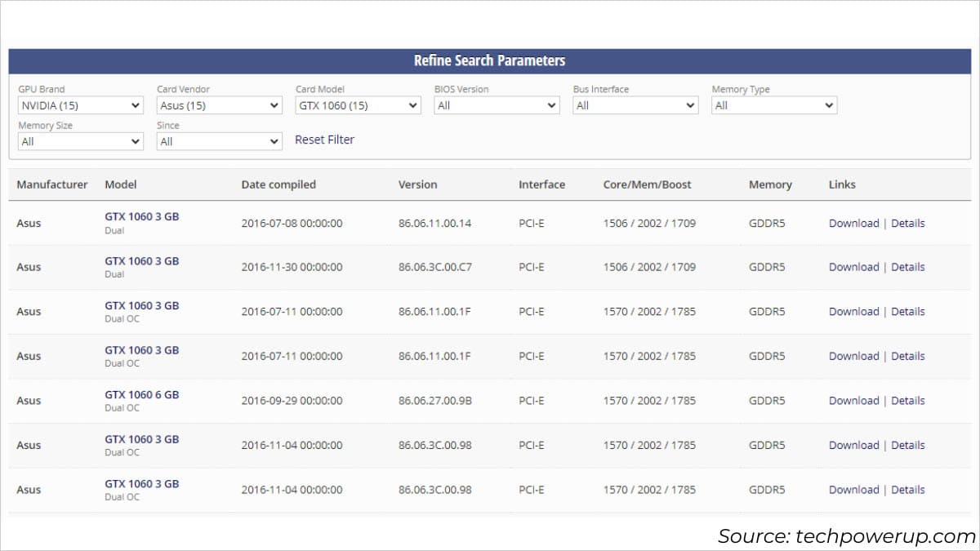Expand the BIOS Version filter dropdown
Image resolution: width=980 pixels, height=551 pixels.
(497, 105)
